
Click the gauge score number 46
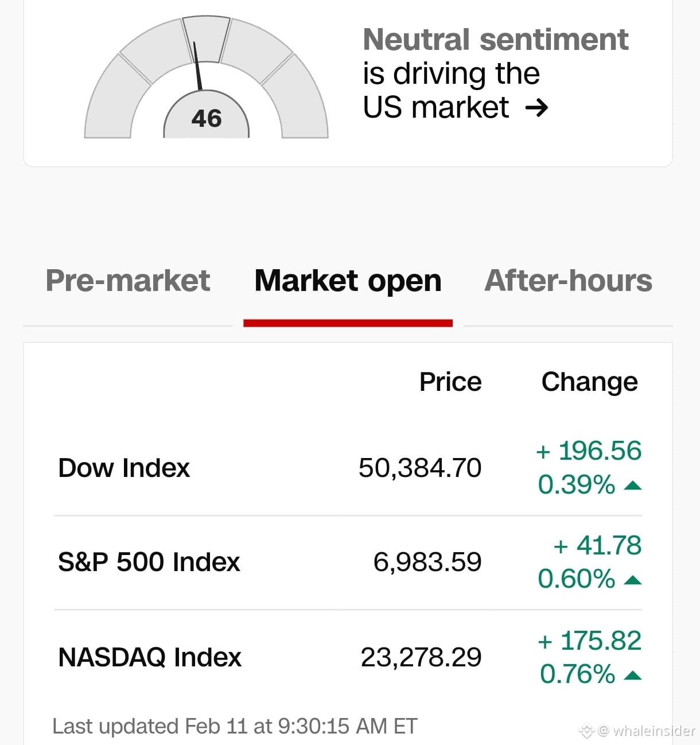[x=207, y=119]
